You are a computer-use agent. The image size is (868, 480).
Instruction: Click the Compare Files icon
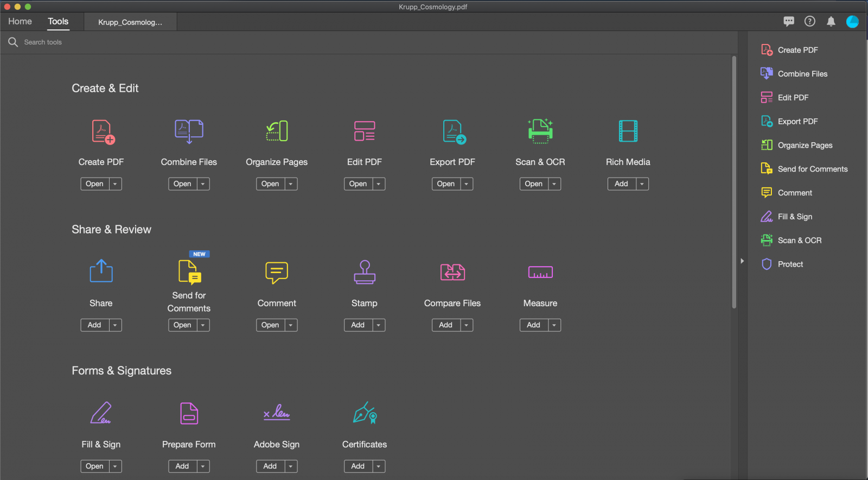tap(452, 272)
